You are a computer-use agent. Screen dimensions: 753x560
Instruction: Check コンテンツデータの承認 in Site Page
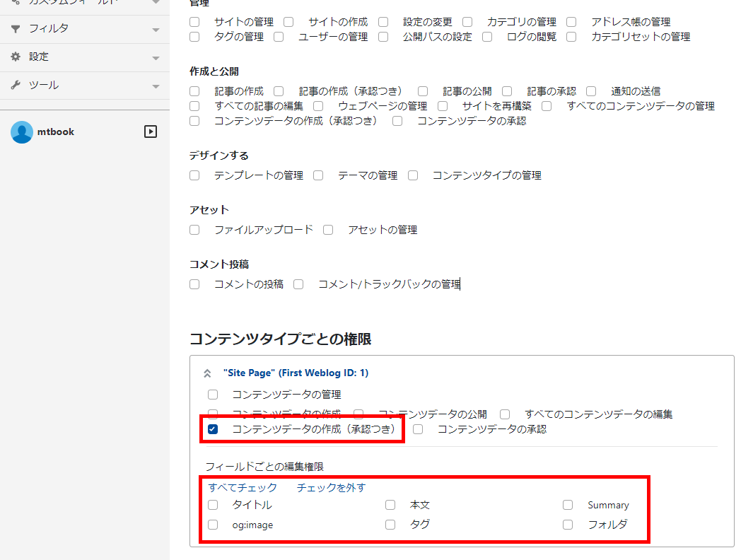pos(418,429)
